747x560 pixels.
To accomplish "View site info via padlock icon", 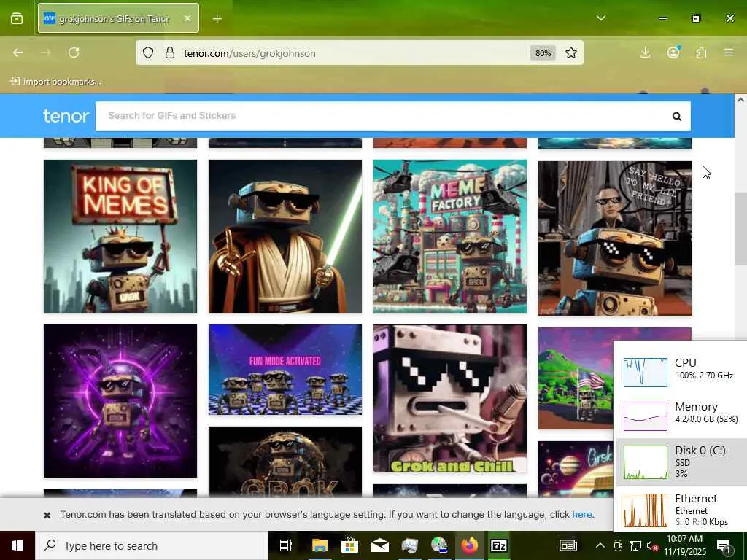I will 169,52.
